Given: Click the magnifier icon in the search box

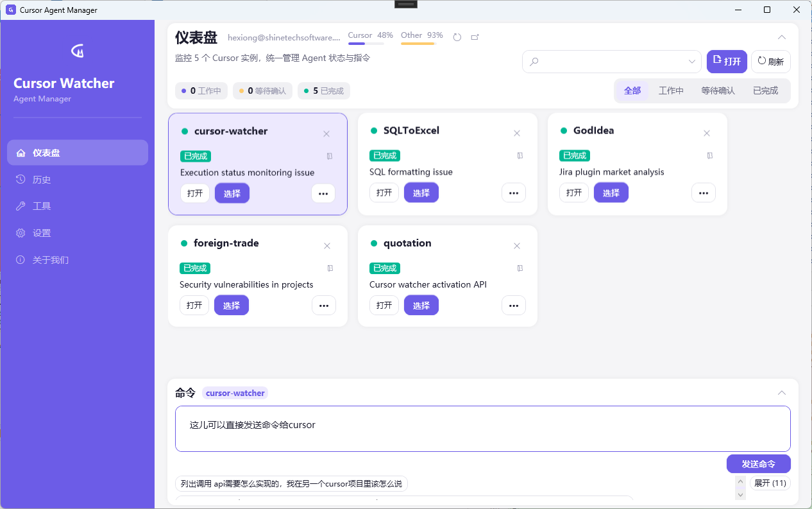Looking at the screenshot, I should [534, 62].
